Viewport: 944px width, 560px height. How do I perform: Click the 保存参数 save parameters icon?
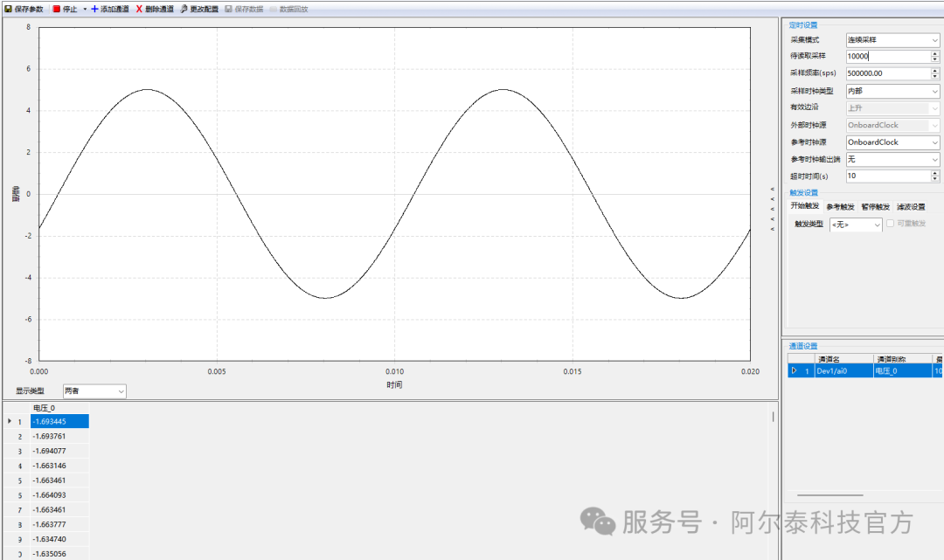[9, 9]
